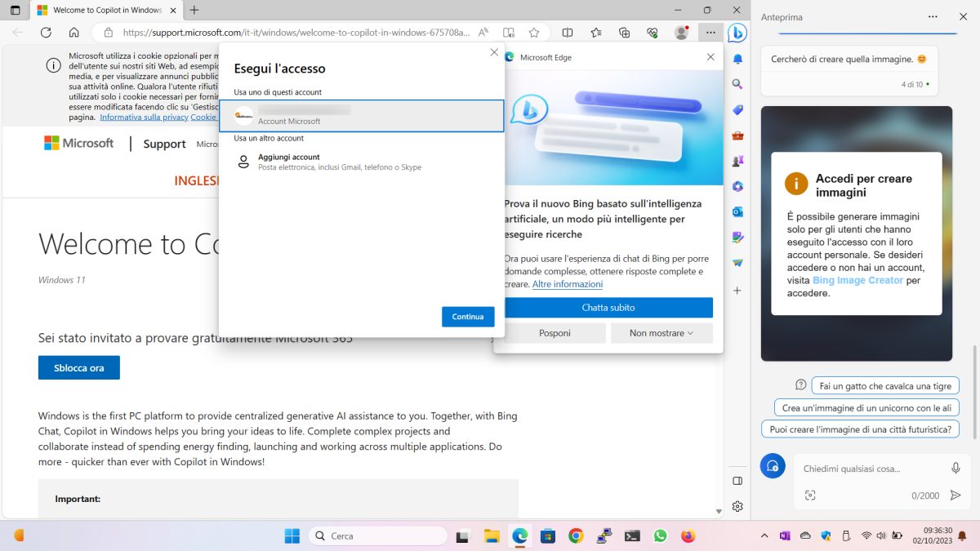Open WhatsApp from taskbar
The height and width of the screenshot is (551, 980).
coord(660,535)
